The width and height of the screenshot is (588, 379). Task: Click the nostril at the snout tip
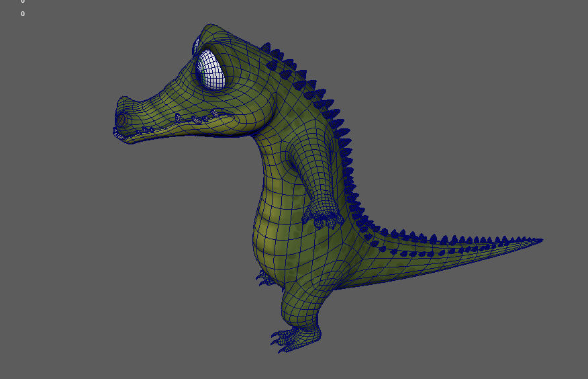point(121,121)
